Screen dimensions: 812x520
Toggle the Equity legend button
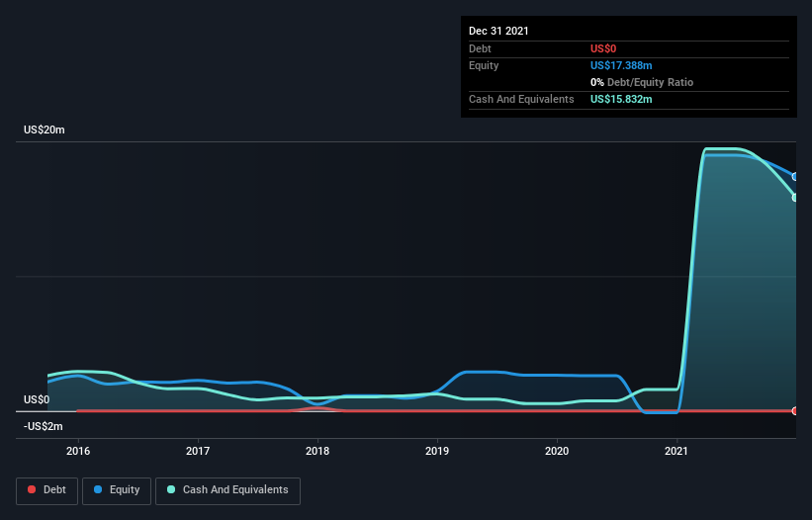117,490
